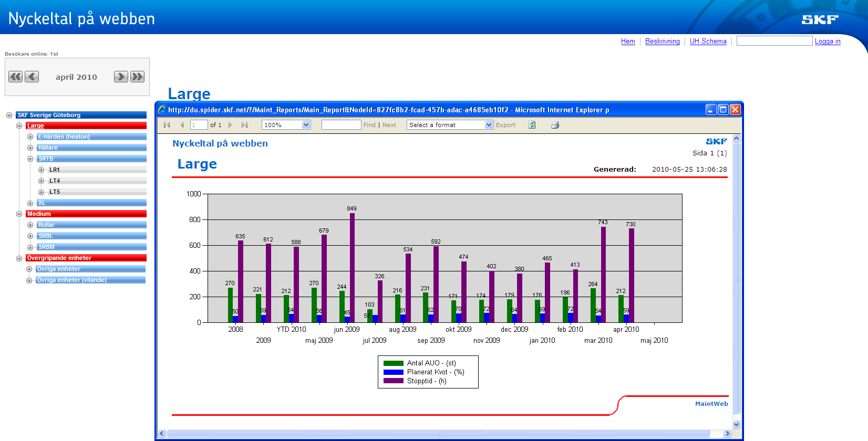868x441 pixels.
Task: Expand the XL tree node
Action: coord(30,203)
